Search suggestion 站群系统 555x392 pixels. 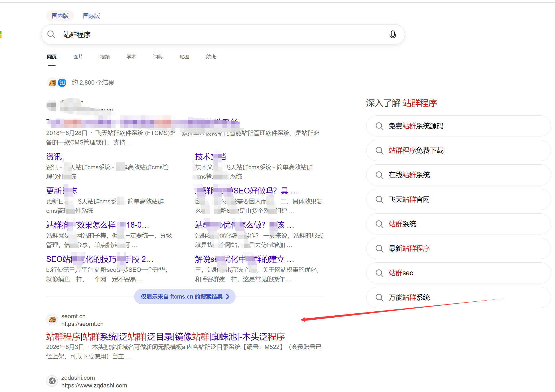click(458, 224)
